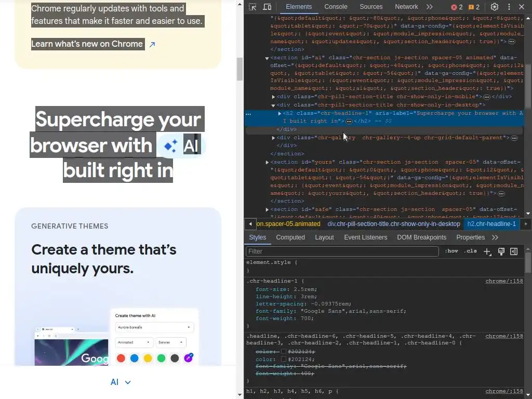Click Learn what's new on Chrome link

87,44
